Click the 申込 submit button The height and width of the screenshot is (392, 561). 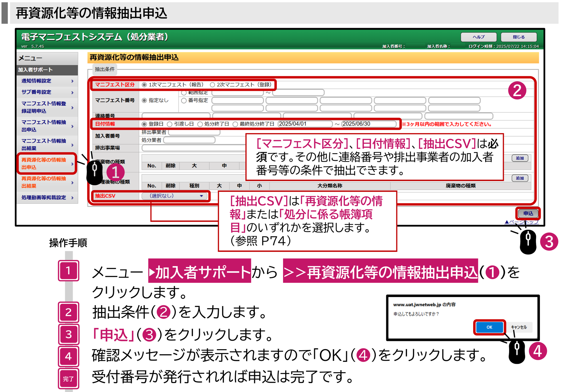click(x=528, y=214)
